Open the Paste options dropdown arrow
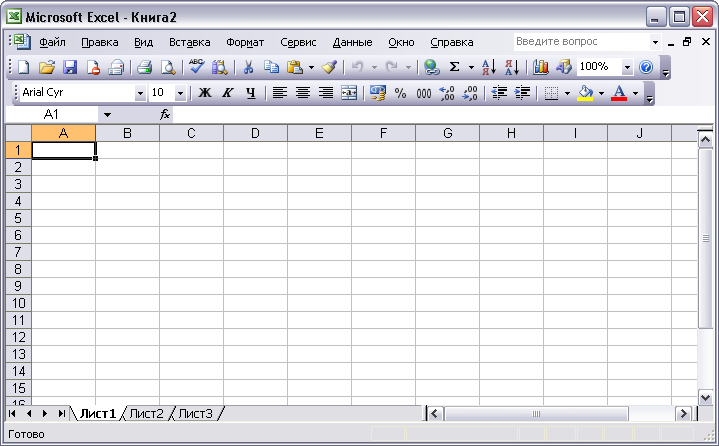Image resolution: width=719 pixels, height=446 pixels. click(x=311, y=67)
